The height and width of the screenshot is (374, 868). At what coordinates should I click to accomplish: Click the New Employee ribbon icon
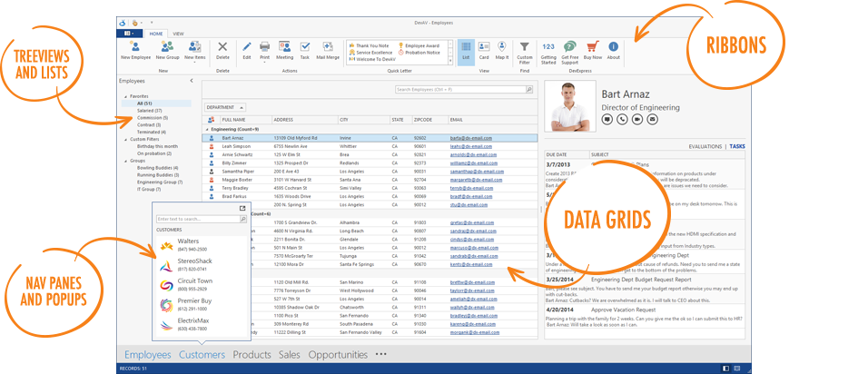(135, 49)
